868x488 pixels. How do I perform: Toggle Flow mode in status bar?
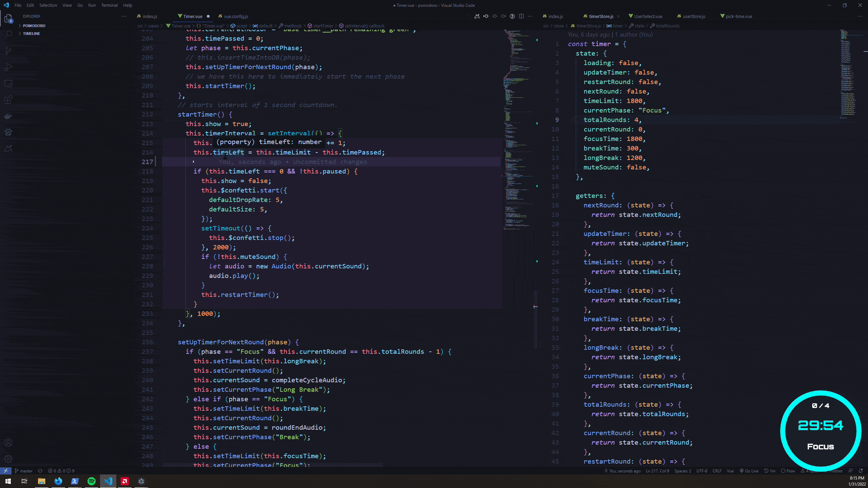(x=788, y=471)
